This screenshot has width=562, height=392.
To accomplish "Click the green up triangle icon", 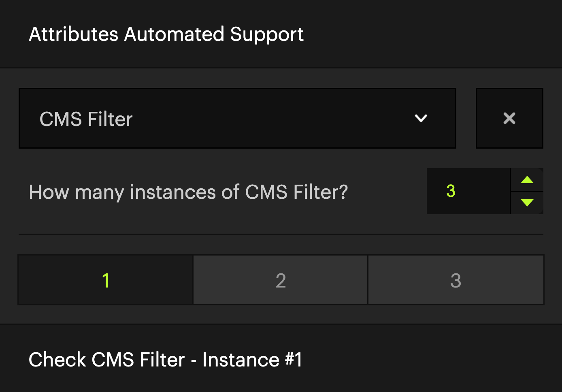I will pyautogui.click(x=527, y=179).
